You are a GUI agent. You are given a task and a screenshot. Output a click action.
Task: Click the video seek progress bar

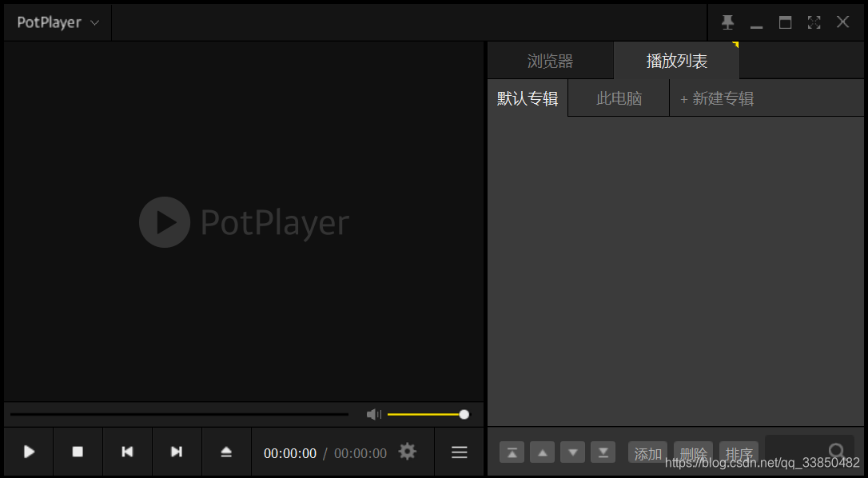tap(179, 414)
